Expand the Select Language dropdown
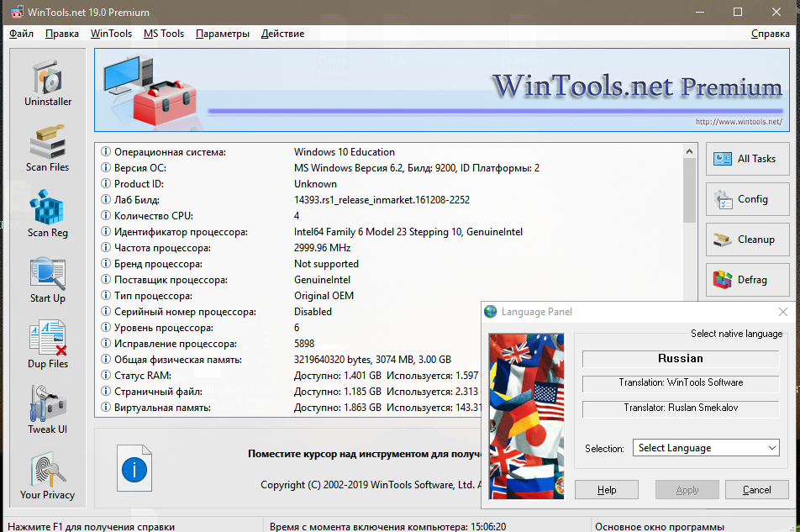 pyautogui.click(x=706, y=448)
